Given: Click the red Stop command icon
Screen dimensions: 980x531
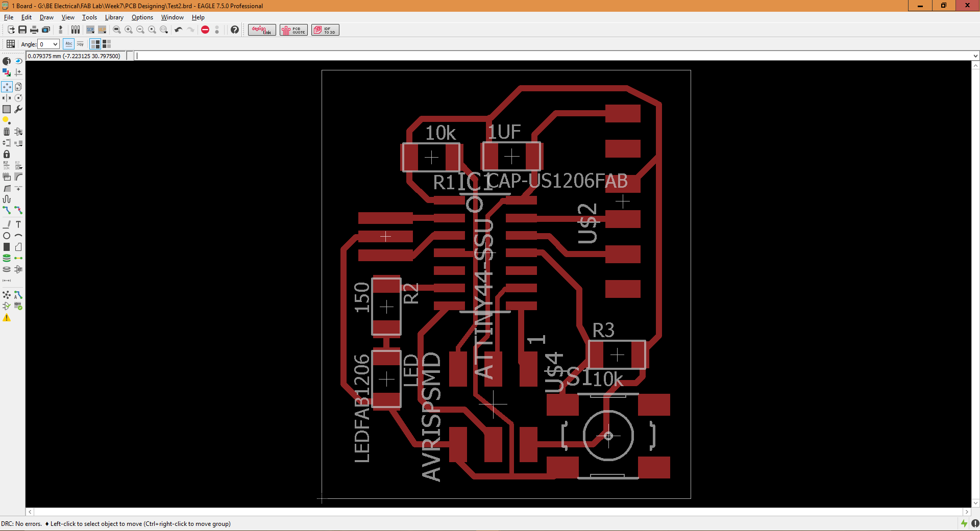Looking at the screenshot, I should [205, 30].
